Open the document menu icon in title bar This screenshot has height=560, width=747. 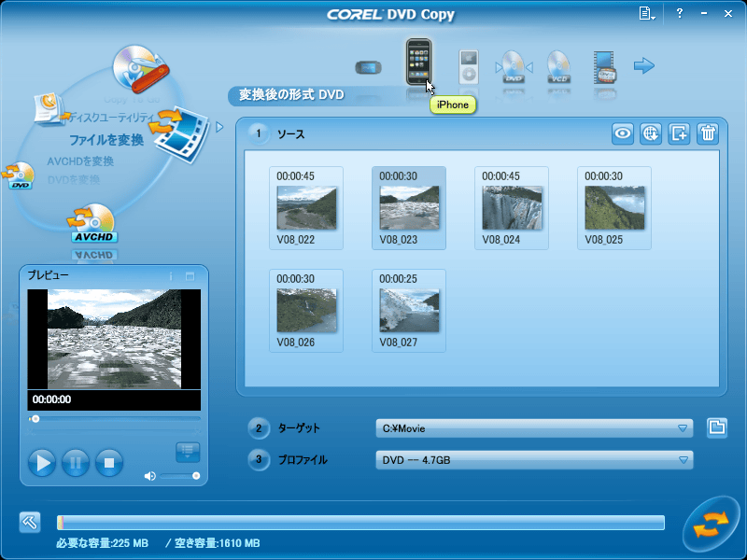(646, 13)
